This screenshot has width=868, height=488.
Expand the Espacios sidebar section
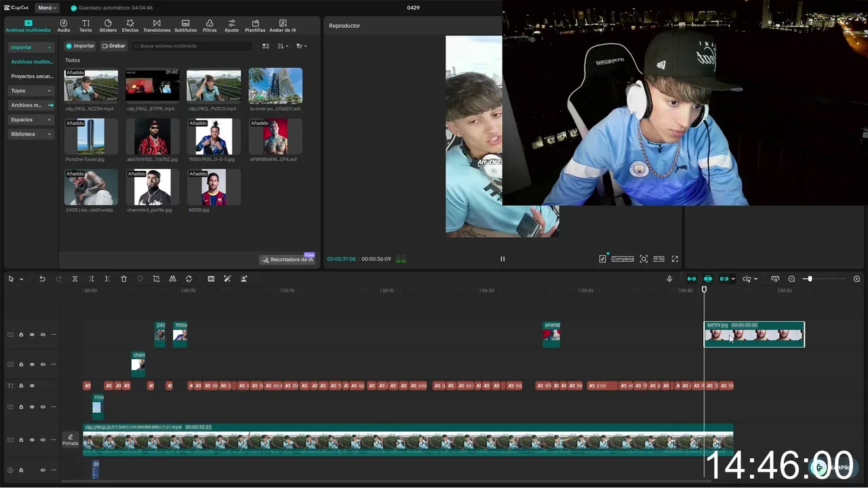click(x=31, y=119)
